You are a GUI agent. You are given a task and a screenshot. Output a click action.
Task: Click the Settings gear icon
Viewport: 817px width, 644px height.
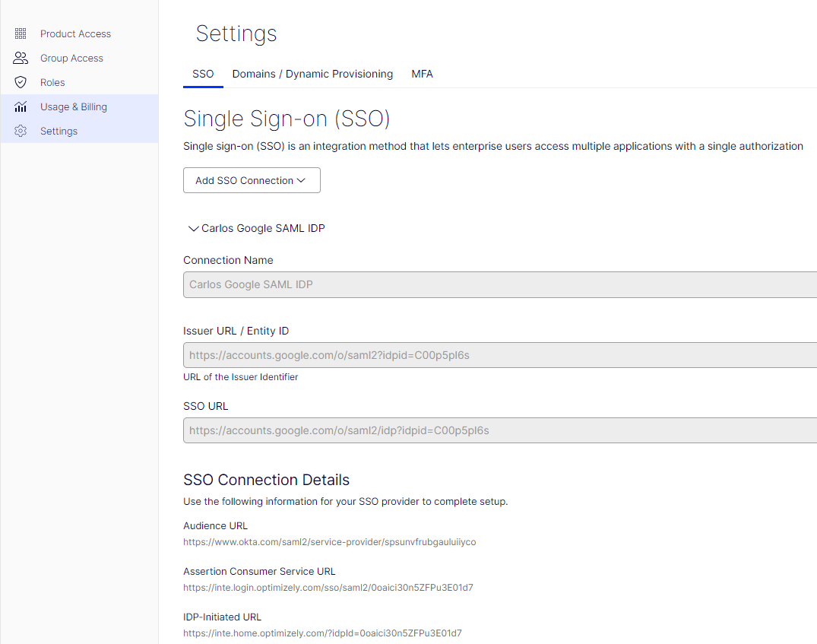pyautogui.click(x=21, y=131)
